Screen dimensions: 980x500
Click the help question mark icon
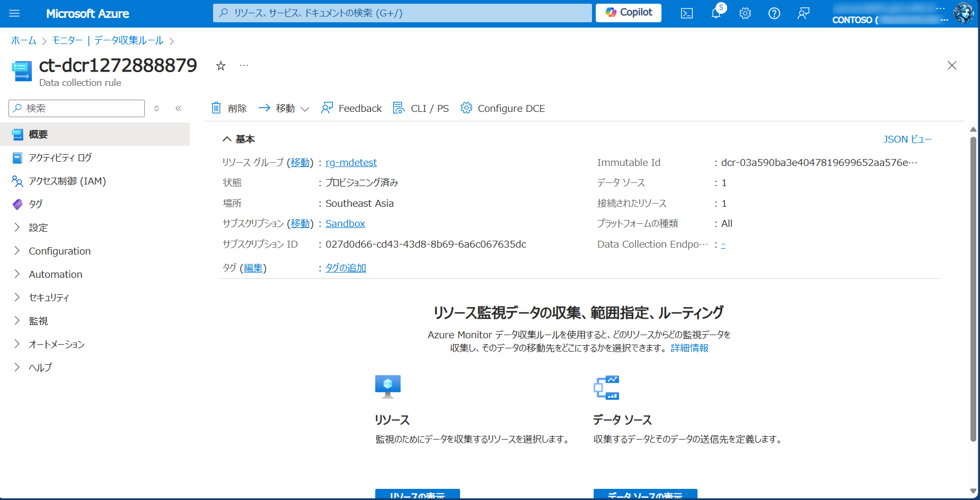click(x=774, y=13)
